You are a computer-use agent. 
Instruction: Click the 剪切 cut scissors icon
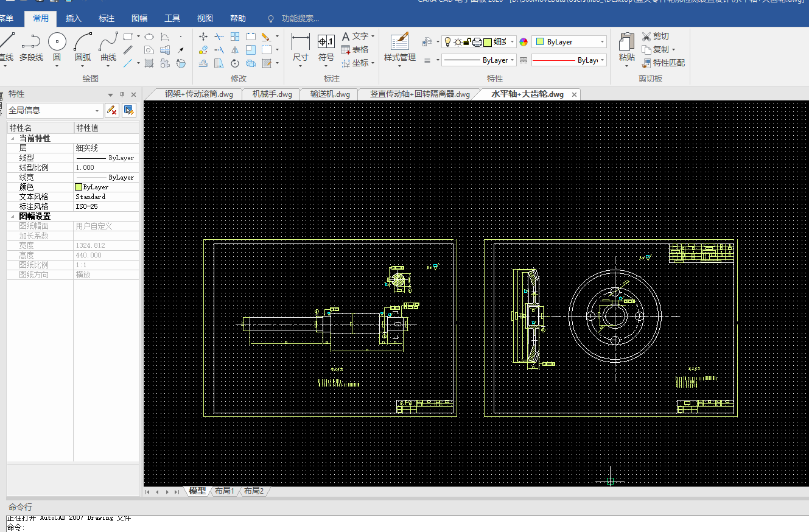(647, 37)
